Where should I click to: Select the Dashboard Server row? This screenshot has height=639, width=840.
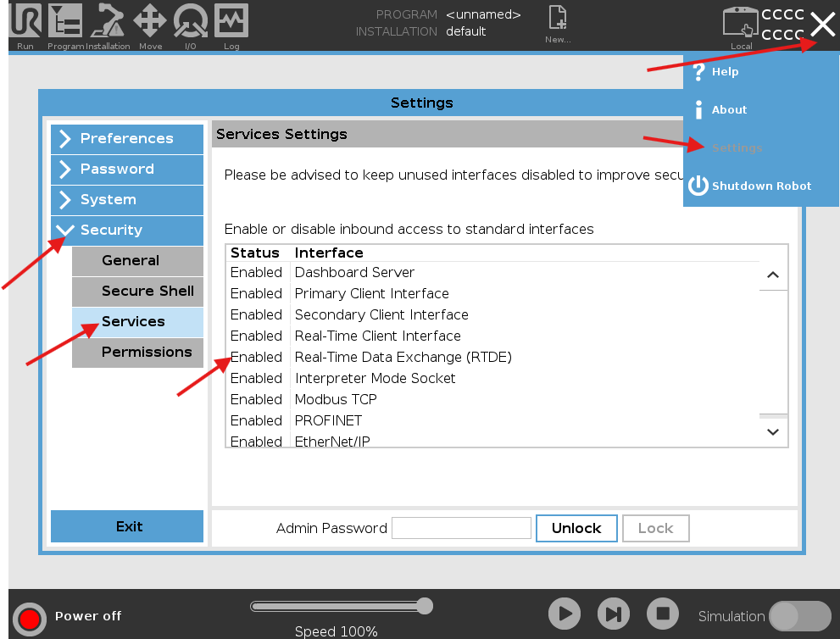point(492,273)
